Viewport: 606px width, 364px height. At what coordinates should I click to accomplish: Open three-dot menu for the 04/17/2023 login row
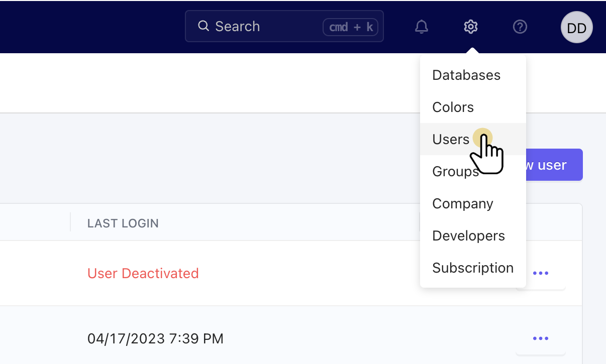coord(540,339)
